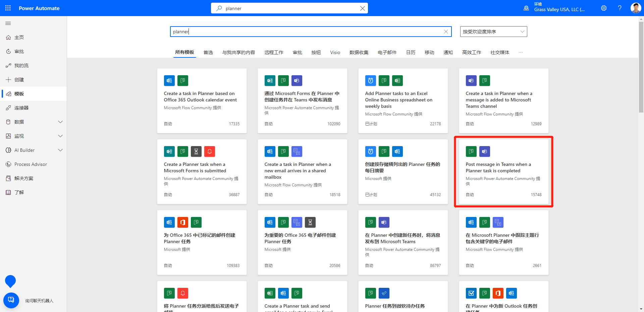Screen dimensions: 644x312
Task: Open the 按受欢迎度排序 sort dropdown
Action: 493,32
